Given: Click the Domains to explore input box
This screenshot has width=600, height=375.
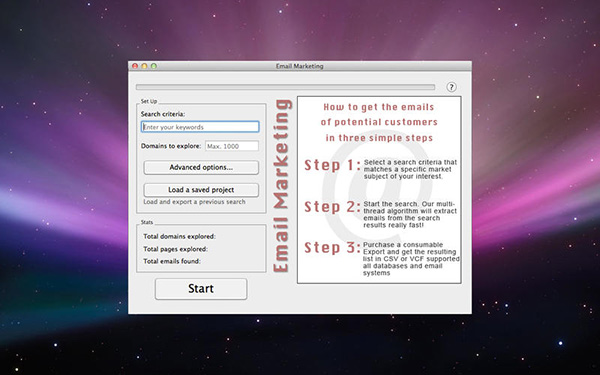Looking at the screenshot, I should point(232,146).
